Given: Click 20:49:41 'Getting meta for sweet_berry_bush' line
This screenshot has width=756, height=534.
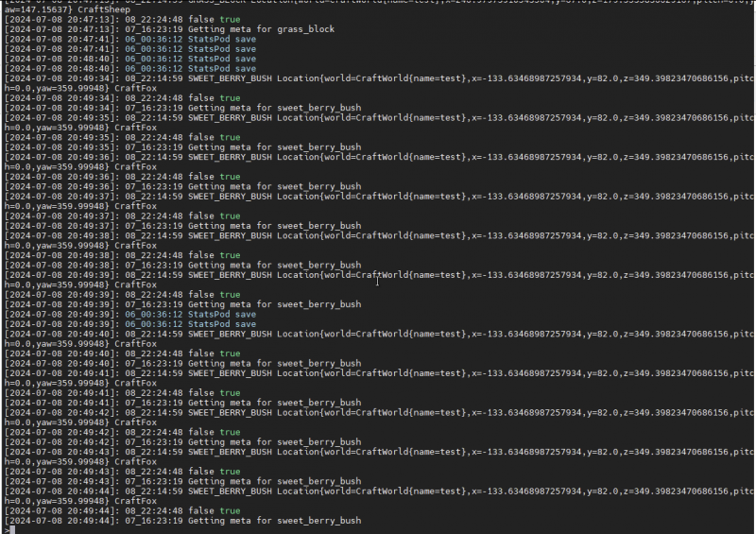Looking at the screenshot, I should click(x=182, y=403).
